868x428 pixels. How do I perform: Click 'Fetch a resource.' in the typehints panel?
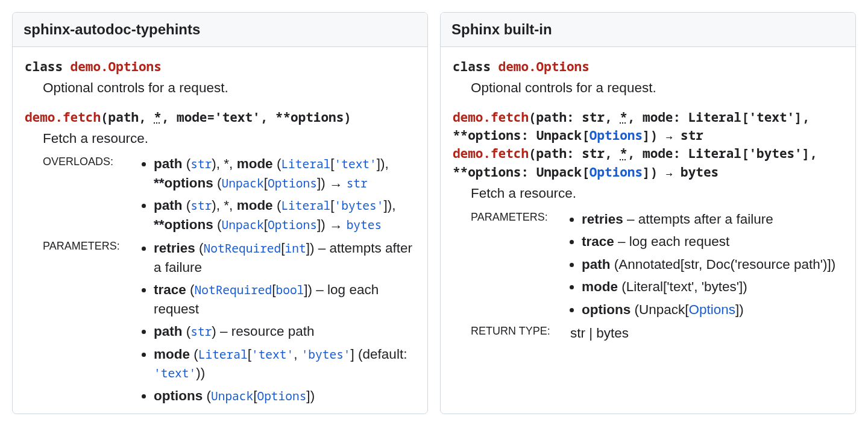pos(95,138)
